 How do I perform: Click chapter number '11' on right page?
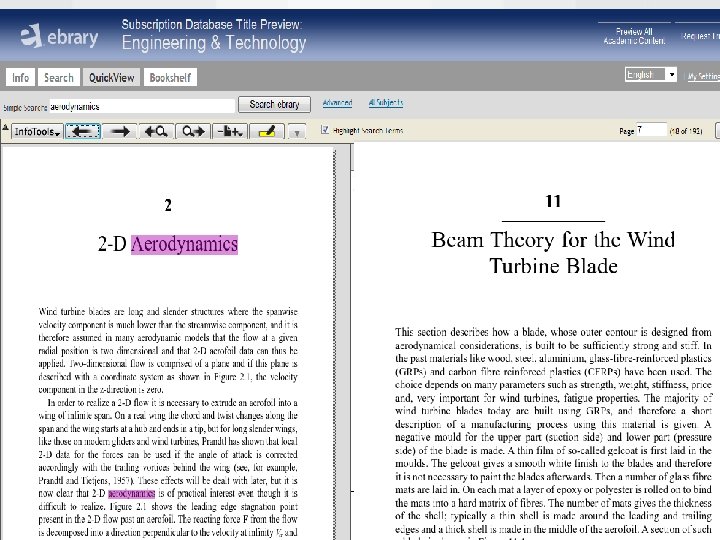coord(553,201)
